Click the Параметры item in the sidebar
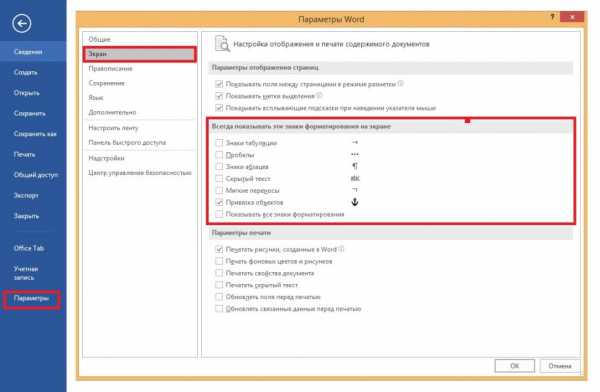Screen dimensions: 600x392 [x=31, y=299]
